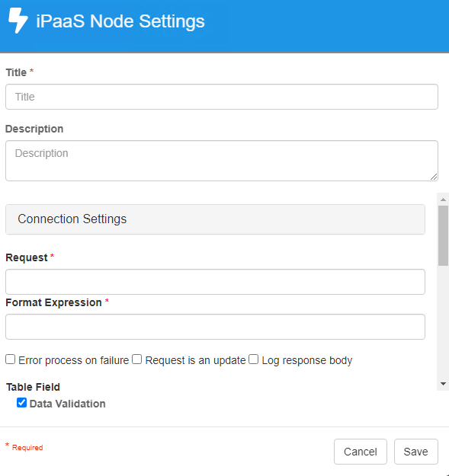This screenshot has width=449, height=476.
Task: Focus the Description text area
Action: (222, 161)
